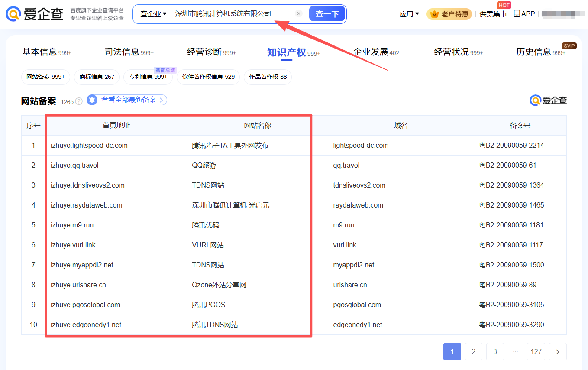Go to page 127 in pagination
The height and width of the screenshot is (370, 588).
tap(536, 351)
